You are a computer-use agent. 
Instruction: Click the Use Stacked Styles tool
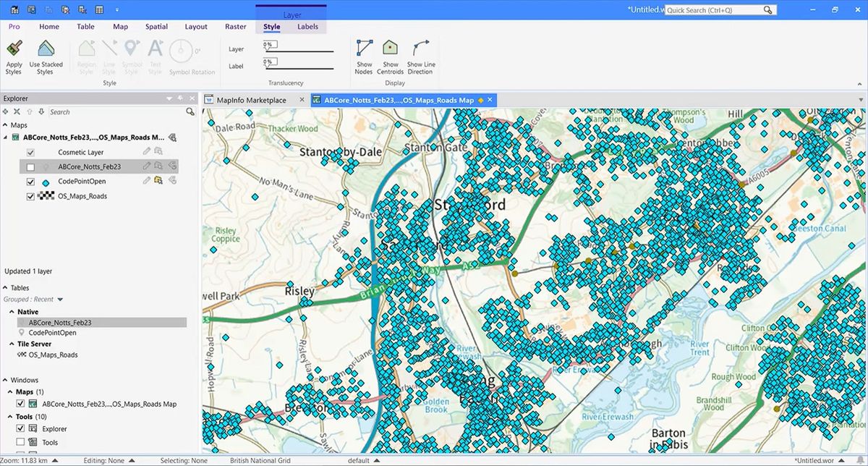coord(46,58)
